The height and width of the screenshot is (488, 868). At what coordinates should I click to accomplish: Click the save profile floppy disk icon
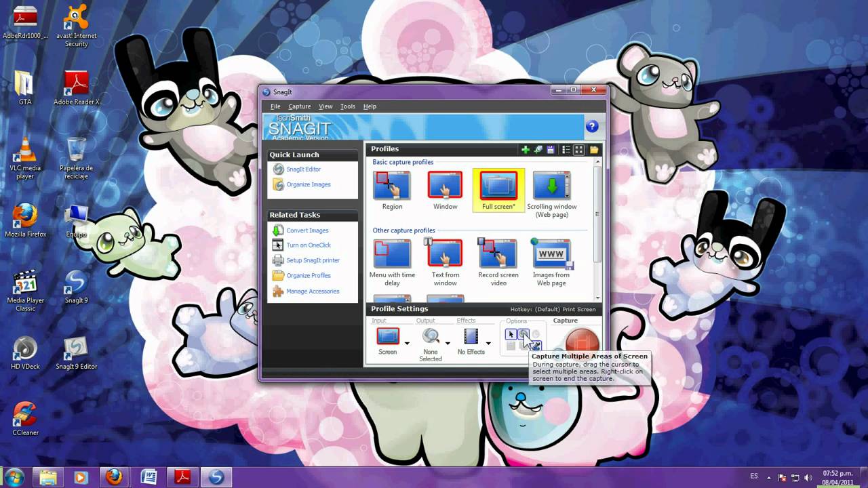point(550,150)
